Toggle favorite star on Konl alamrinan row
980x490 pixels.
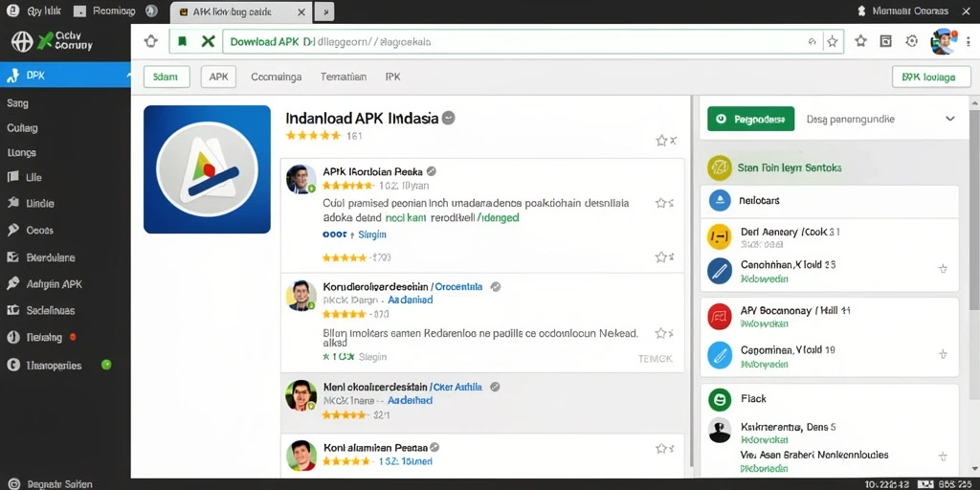click(x=660, y=448)
